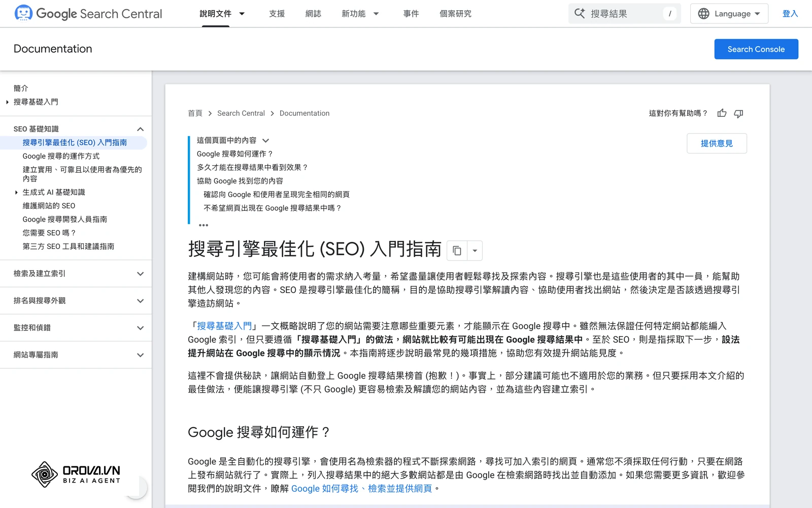Viewport: 812px width, 508px height.
Task: Collapse the 這個頁面中的內容 table of contents
Action: 265,141
